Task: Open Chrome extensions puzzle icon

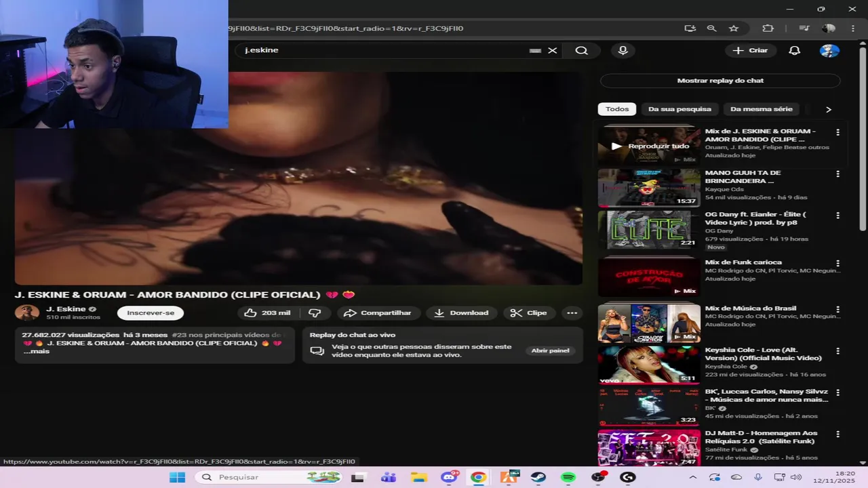Action: [x=768, y=28]
